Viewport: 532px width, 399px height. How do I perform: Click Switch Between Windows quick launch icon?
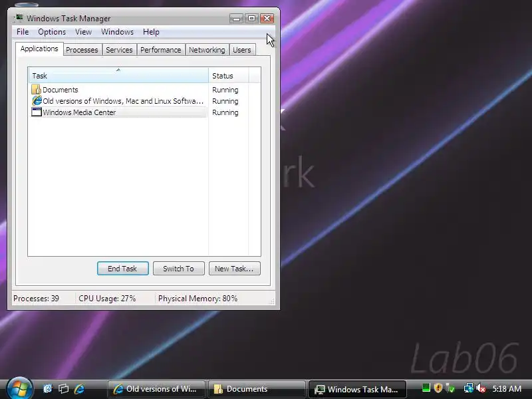point(63,388)
